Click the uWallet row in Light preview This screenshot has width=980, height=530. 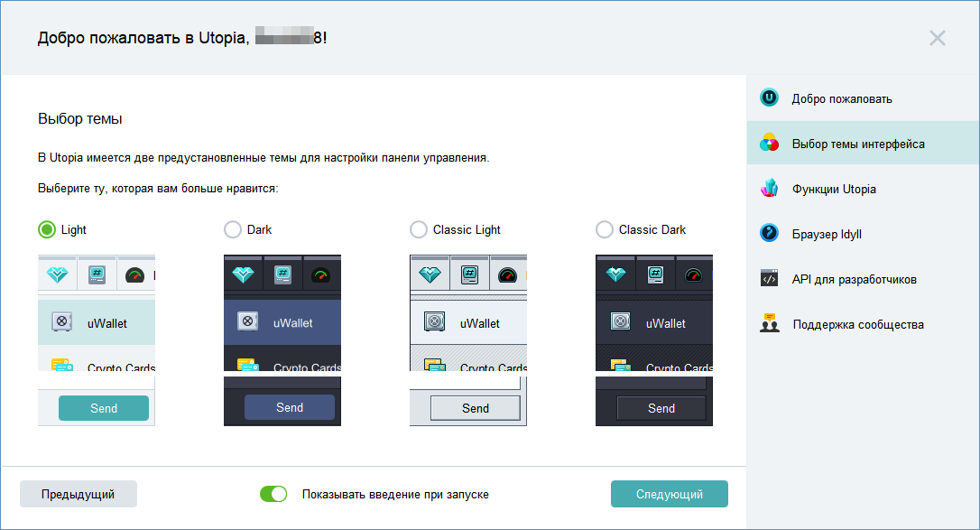97,322
